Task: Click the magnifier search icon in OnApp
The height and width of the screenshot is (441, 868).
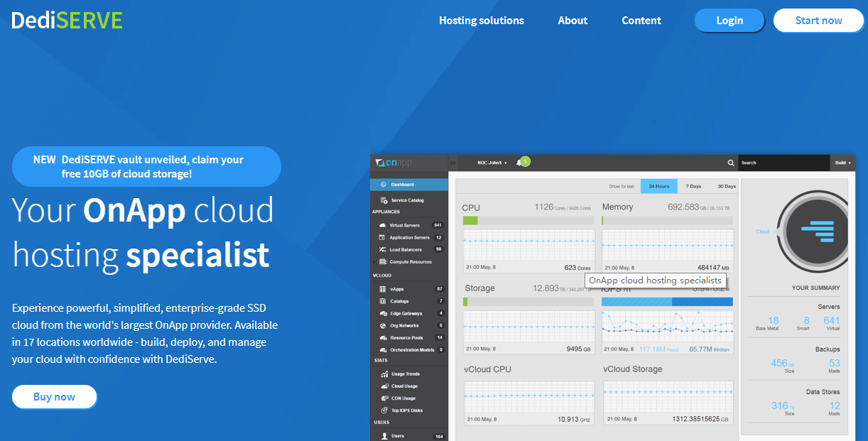Action: (x=730, y=163)
